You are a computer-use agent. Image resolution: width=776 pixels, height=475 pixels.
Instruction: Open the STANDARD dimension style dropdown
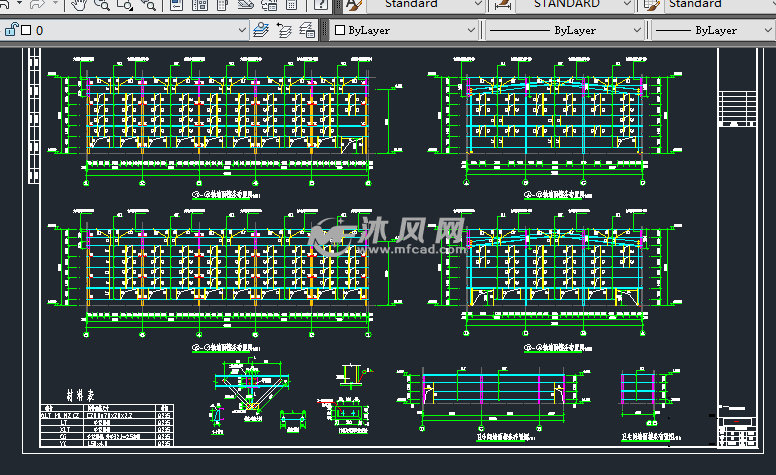point(628,5)
